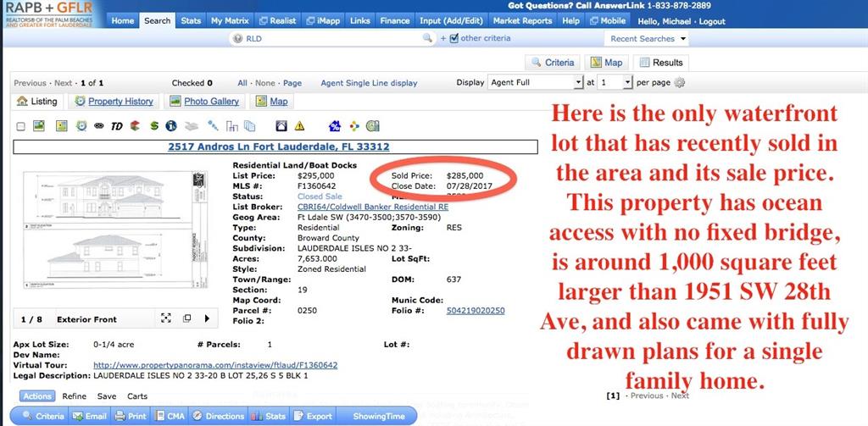
Task: Click the display settings gear icon
Action: coord(679,83)
